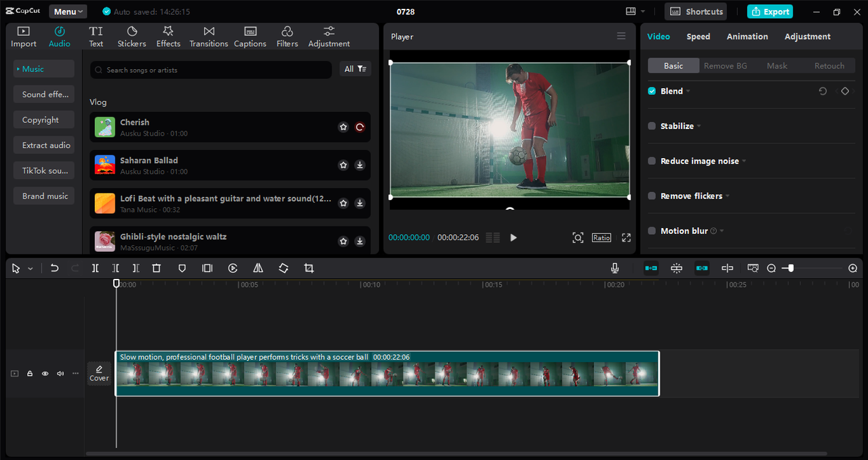Open the Transitions tab
Viewport: 868px width, 460px height.
[209, 37]
